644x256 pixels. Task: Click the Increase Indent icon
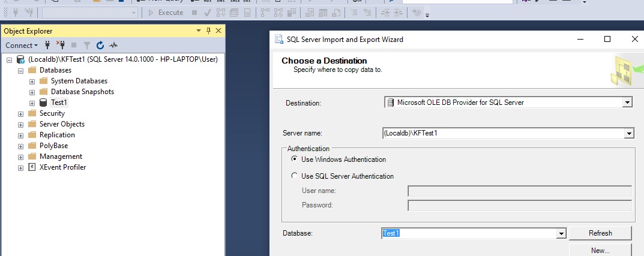398,13
